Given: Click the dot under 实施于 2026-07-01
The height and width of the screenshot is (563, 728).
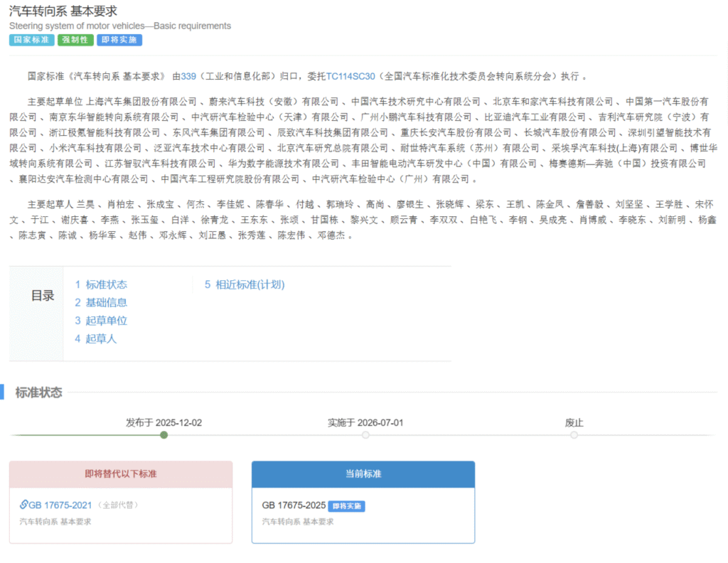Looking at the screenshot, I should (365, 434).
